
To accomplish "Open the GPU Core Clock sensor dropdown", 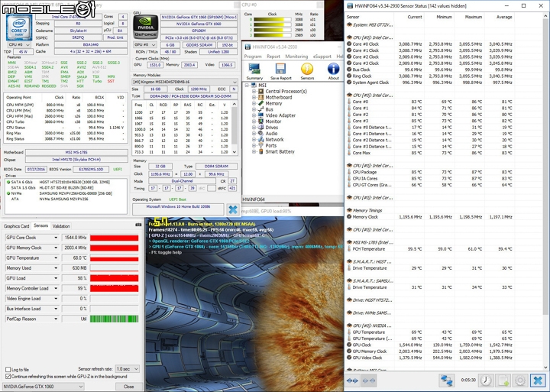I will coord(56,238).
